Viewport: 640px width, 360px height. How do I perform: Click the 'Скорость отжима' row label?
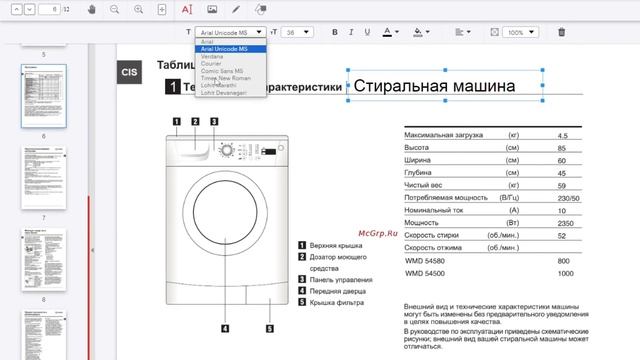[433, 248]
